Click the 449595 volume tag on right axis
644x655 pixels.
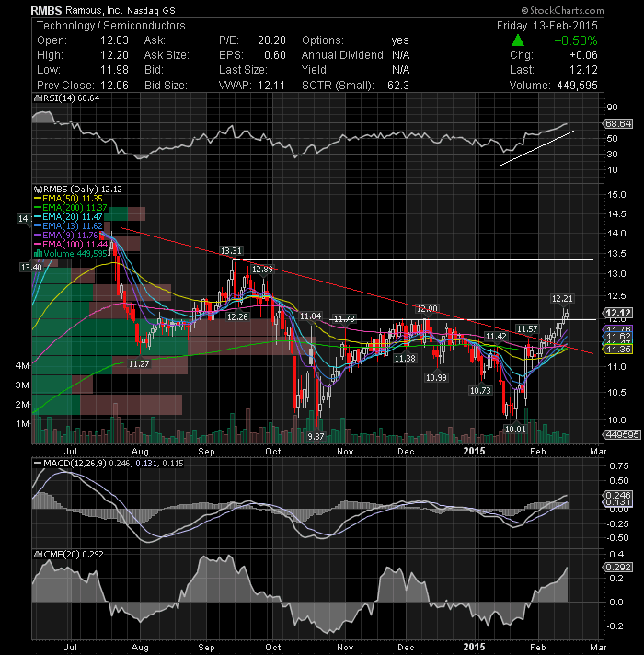click(x=622, y=435)
